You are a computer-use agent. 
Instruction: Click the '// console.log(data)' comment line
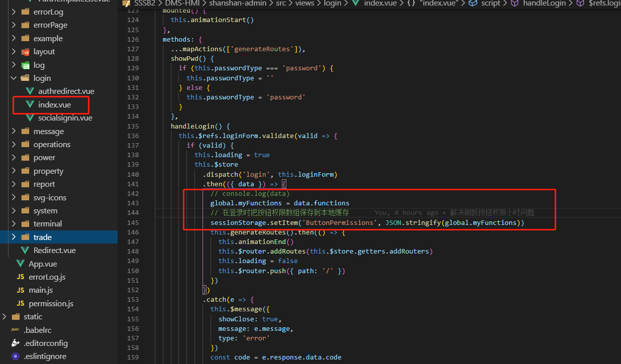tap(250, 193)
